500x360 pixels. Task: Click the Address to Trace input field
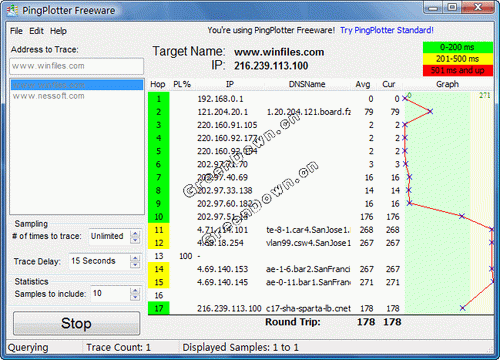77,66
